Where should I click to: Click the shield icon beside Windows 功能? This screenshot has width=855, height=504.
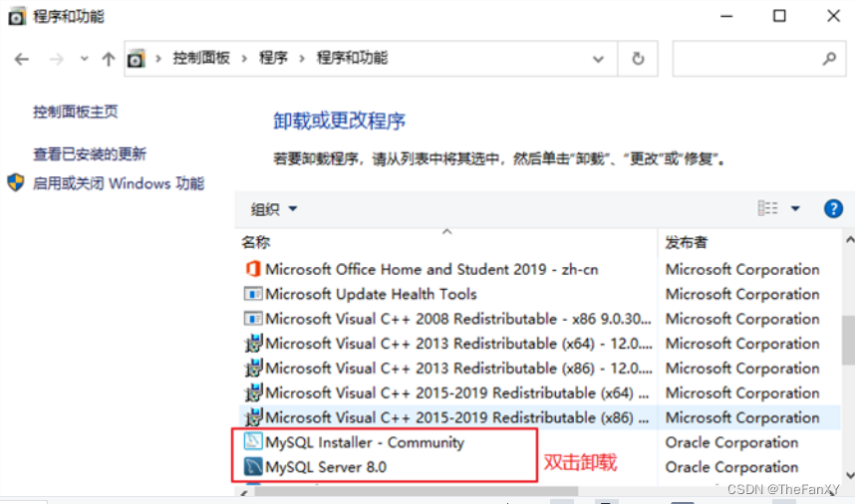tap(16, 182)
